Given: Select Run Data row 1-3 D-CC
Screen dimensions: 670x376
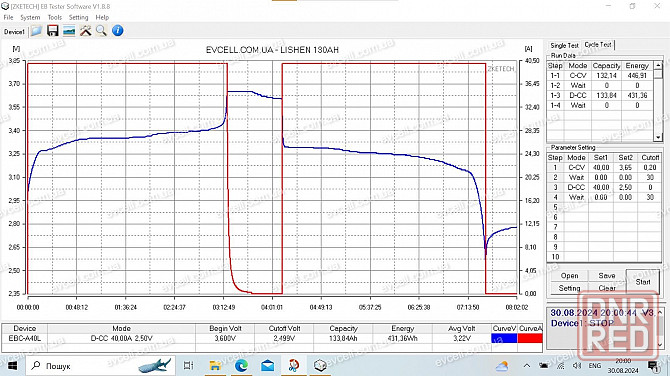Looking at the screenshot, I should point(599,95).
